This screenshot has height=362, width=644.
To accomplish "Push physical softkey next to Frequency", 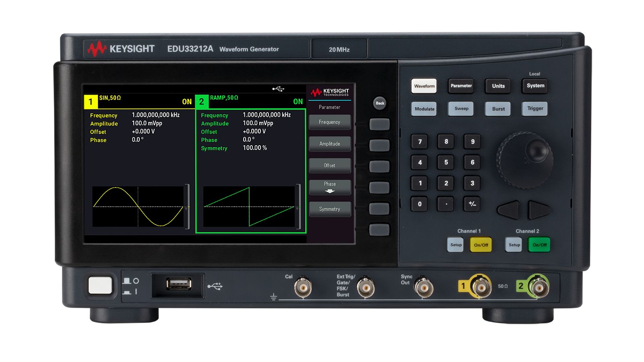I will (x=380, y=124).
